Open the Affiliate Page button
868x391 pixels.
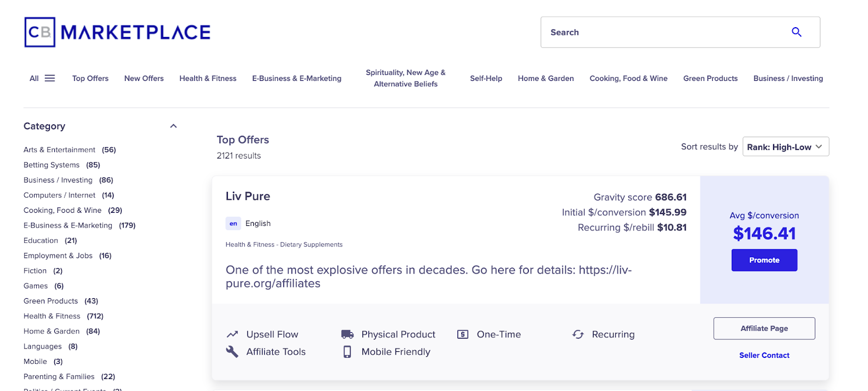[764, 329]
